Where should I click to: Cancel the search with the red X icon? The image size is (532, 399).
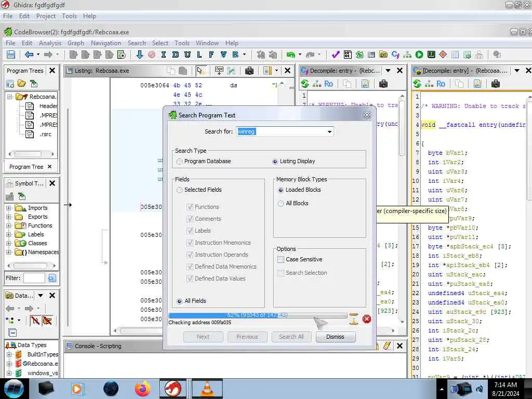pyautogui.click(x=366, y=319)
